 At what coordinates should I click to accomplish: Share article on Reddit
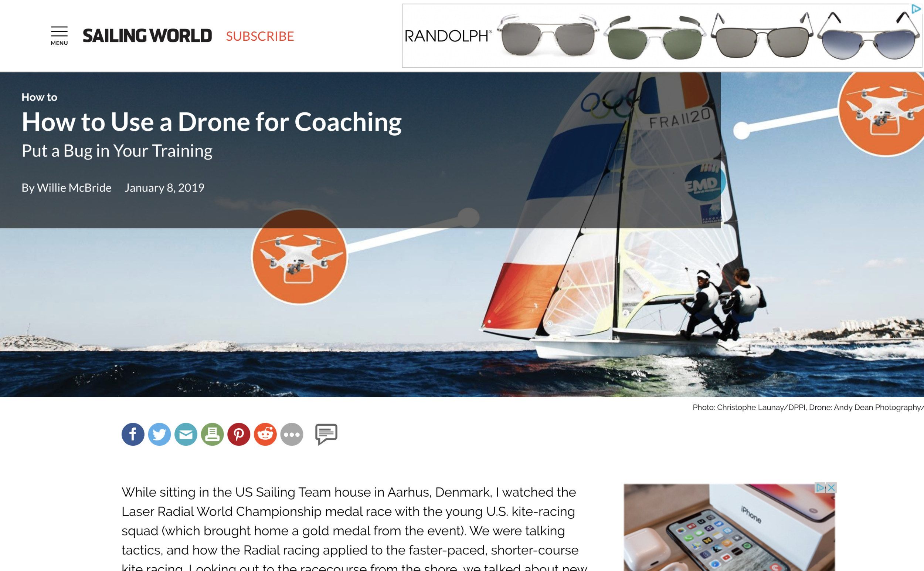(x=265, y=434)
